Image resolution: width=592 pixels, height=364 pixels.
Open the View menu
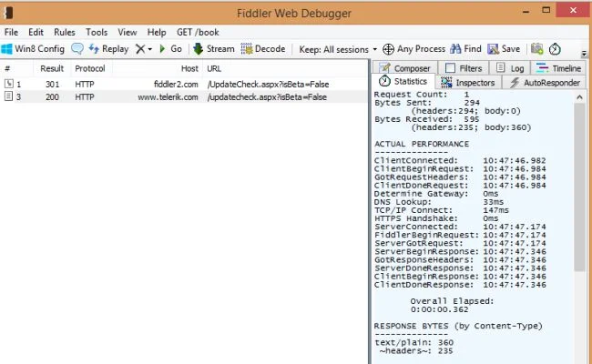click(128, 32)
